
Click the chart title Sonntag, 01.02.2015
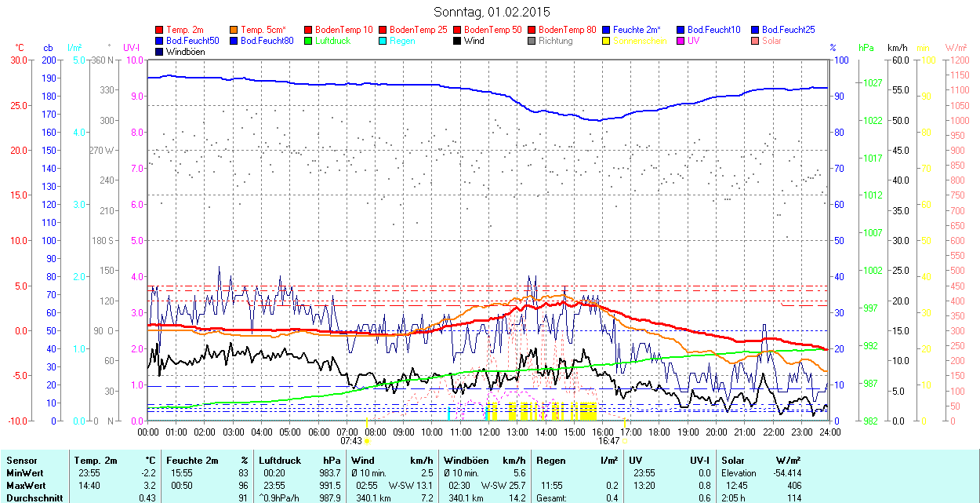pos(492,12)
